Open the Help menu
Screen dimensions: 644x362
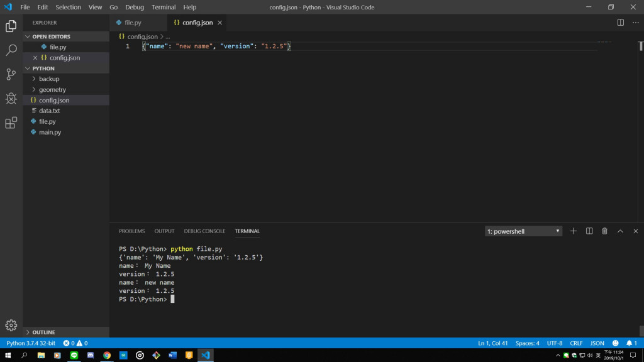tap(190, 7)
